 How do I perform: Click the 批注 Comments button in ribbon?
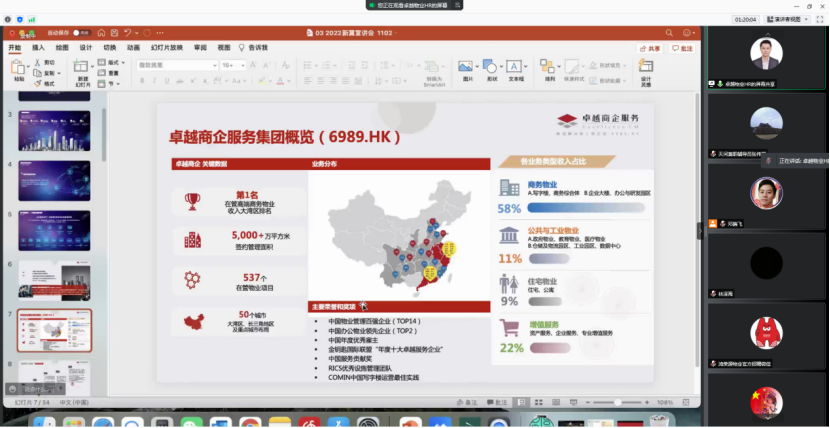[x=682, y=48]
